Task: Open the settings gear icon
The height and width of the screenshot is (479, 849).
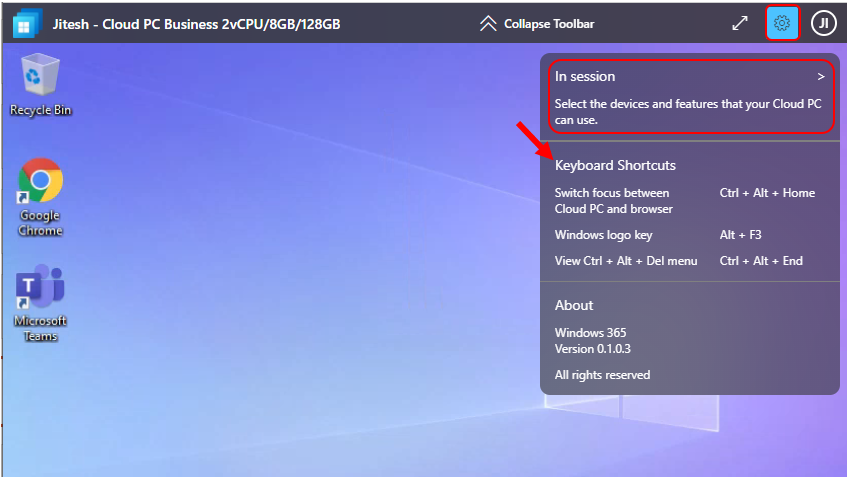Action: 782,23
